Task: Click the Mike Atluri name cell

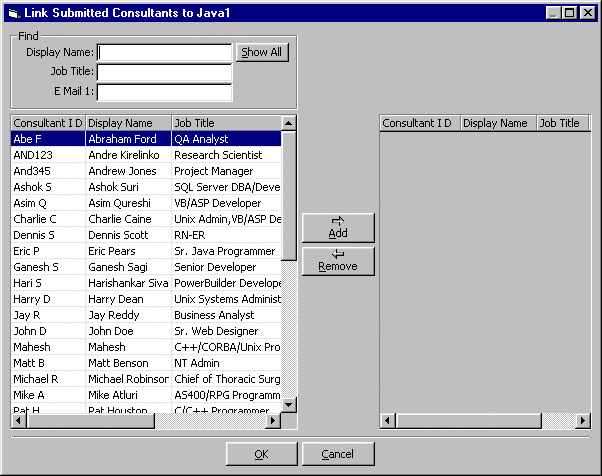Action: (128, 395)
